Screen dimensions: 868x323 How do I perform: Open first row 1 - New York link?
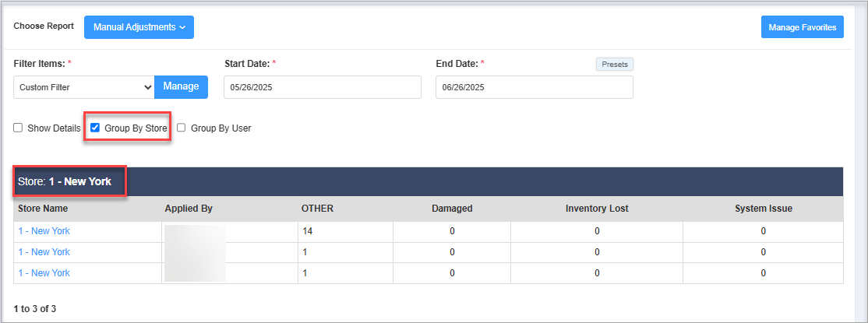44,231
